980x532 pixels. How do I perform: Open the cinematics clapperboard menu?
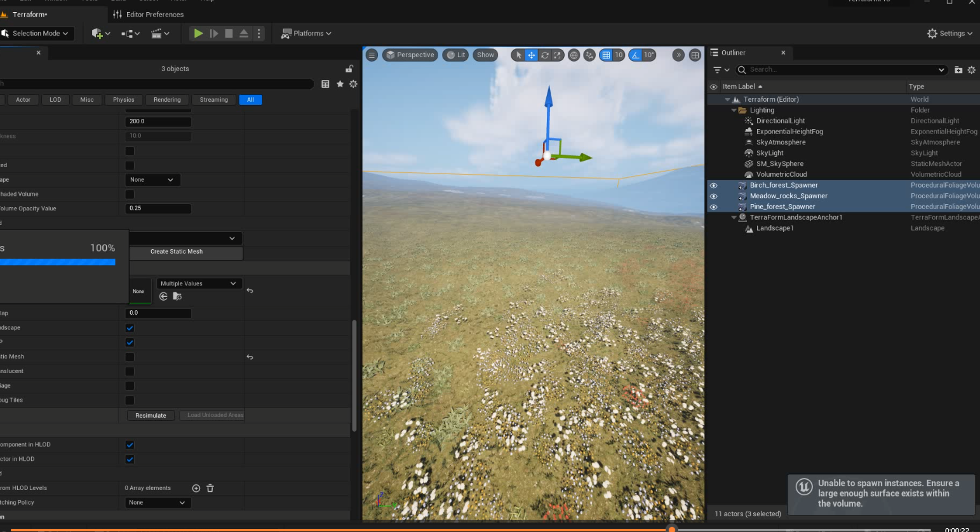tap(159, 33)
